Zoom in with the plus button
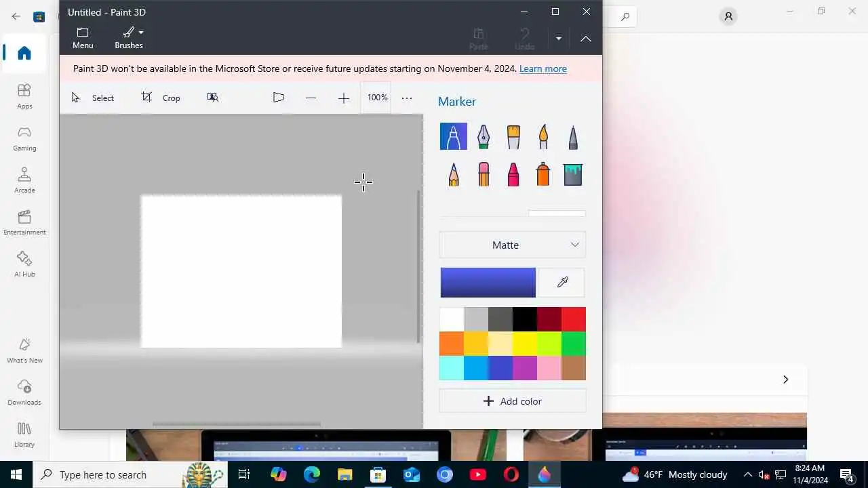Screen dimensions: 868x488 click(x=344, y=98)
